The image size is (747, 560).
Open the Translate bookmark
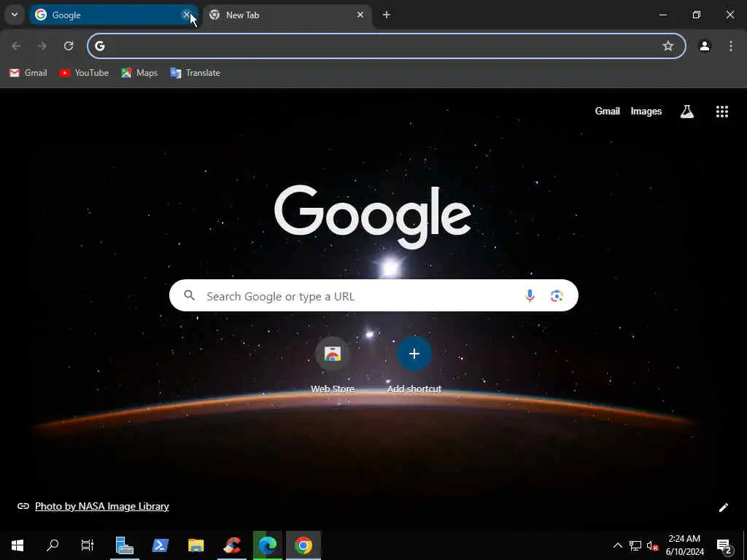(x=195, y=73)
